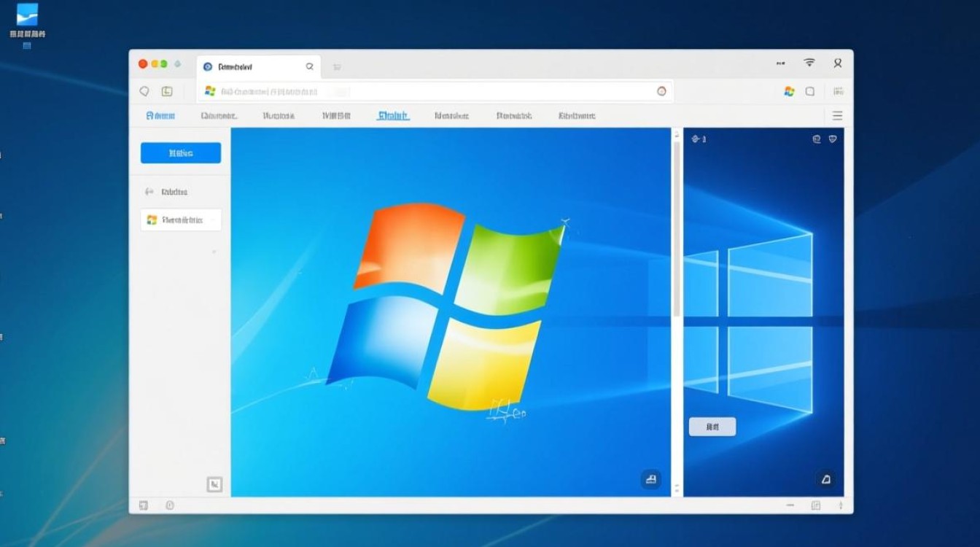The width and height of the screenshot is (980, 547).
Task: Enable the ellipsis options toggle near the window controls
Action: (780, 63)
